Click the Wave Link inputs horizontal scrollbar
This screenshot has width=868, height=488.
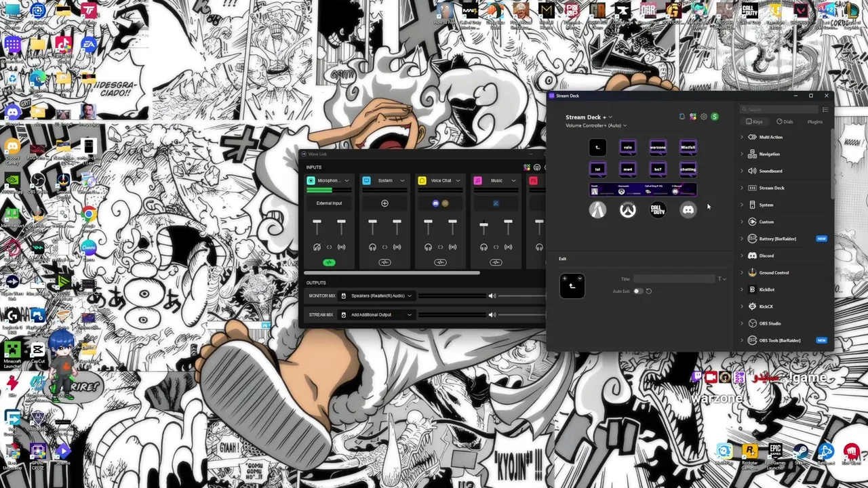click(393, 273)
